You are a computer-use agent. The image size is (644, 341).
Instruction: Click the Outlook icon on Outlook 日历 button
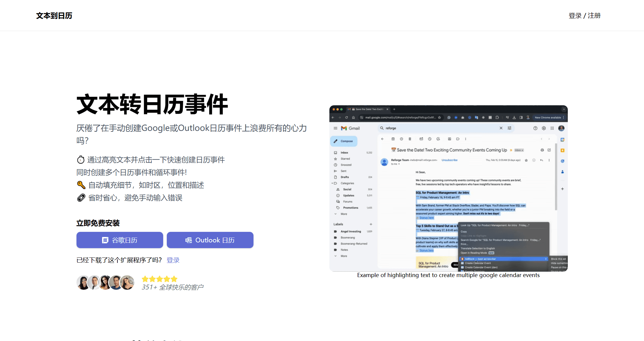(x=188, y=240)
